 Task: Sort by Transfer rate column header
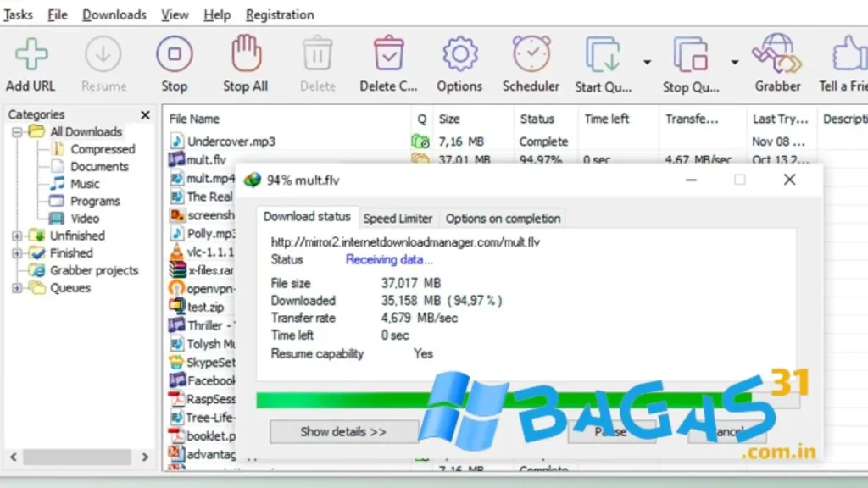point(692,119)
